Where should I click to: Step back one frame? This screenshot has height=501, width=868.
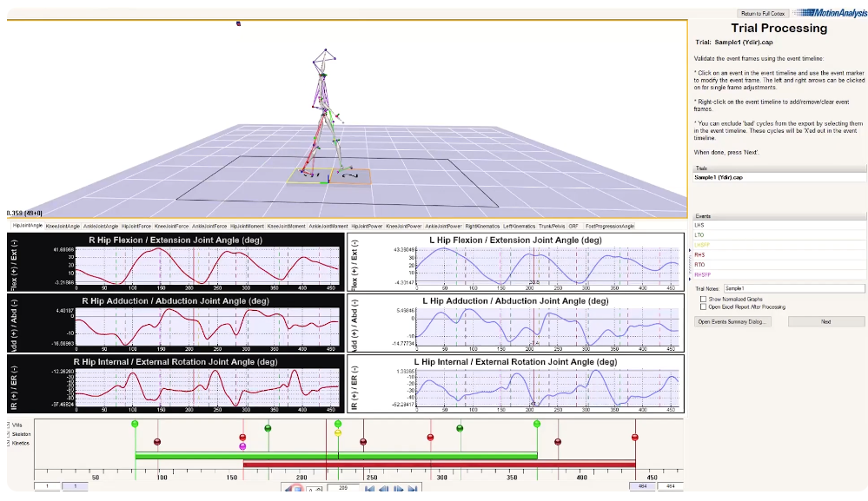(x=383, y=489)
